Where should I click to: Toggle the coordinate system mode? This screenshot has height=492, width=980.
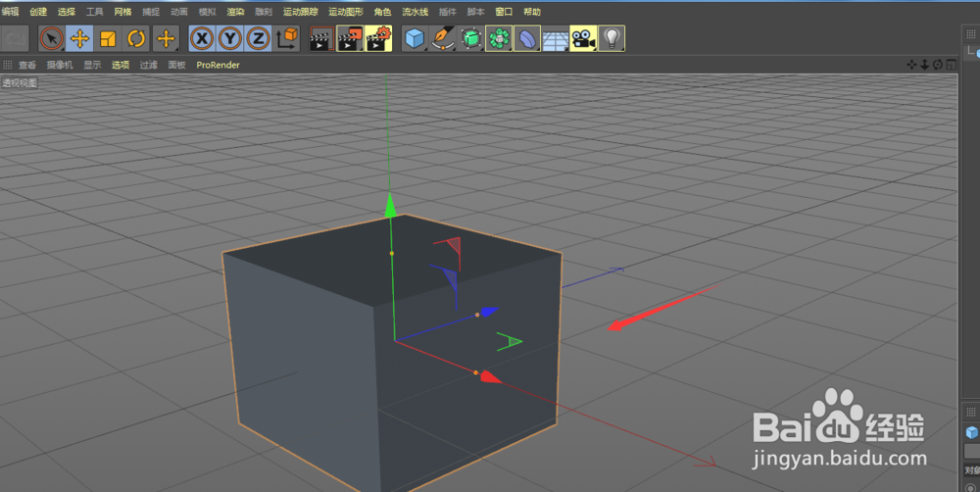287,39
